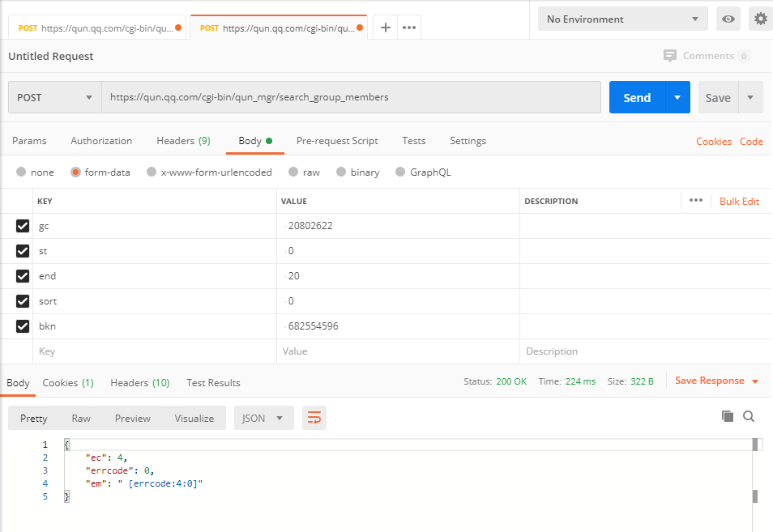This screenshot has width=773, height=532.
Task: Open the Pre-request Script tab
Action: coord(337,141)
